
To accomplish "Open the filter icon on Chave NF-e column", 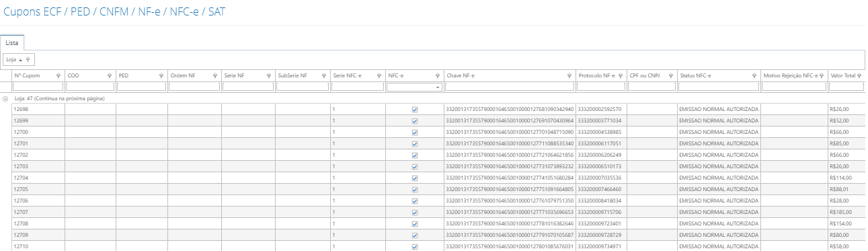I will click(x=569, y=76).
